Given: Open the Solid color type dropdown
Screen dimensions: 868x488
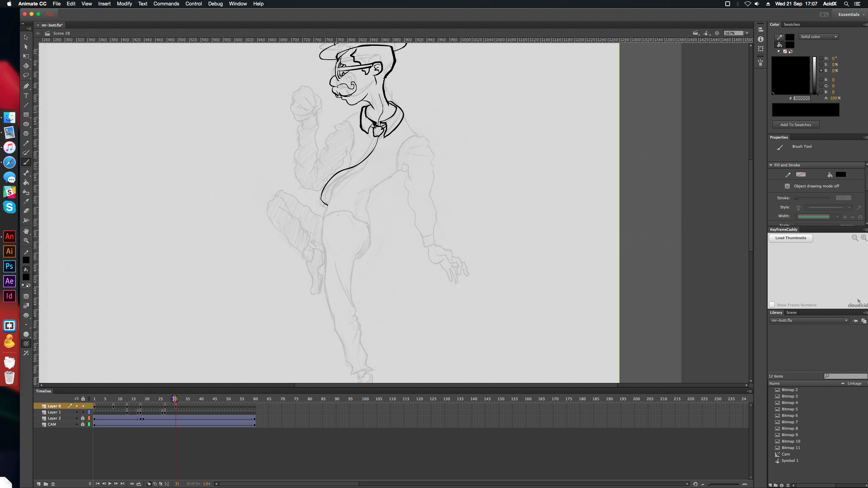Looking at the screenshot, I should coord(818,37).
